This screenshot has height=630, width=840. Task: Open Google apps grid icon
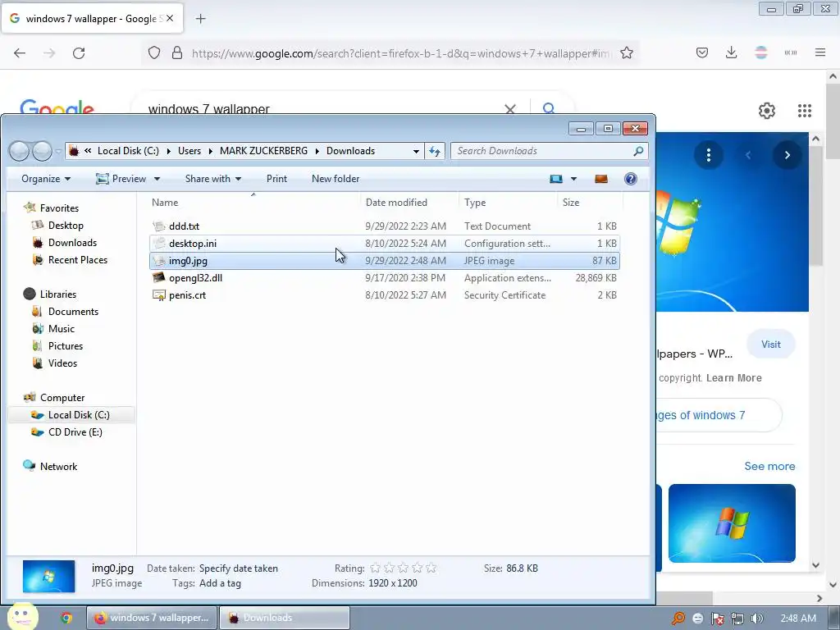[805, 111]
